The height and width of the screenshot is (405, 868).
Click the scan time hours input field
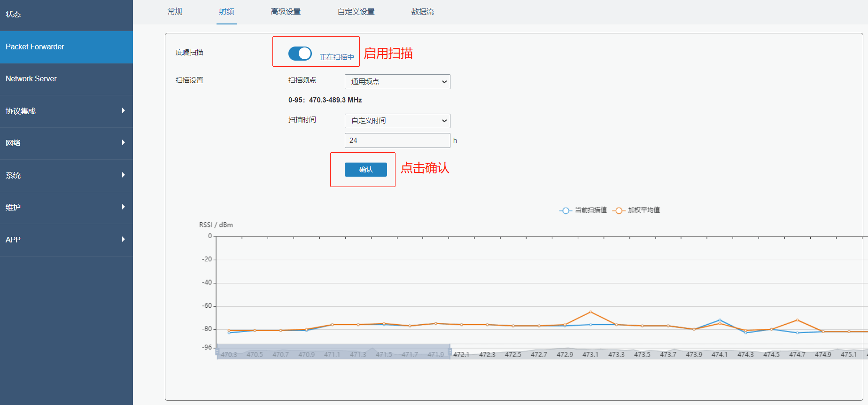[397, 140]
